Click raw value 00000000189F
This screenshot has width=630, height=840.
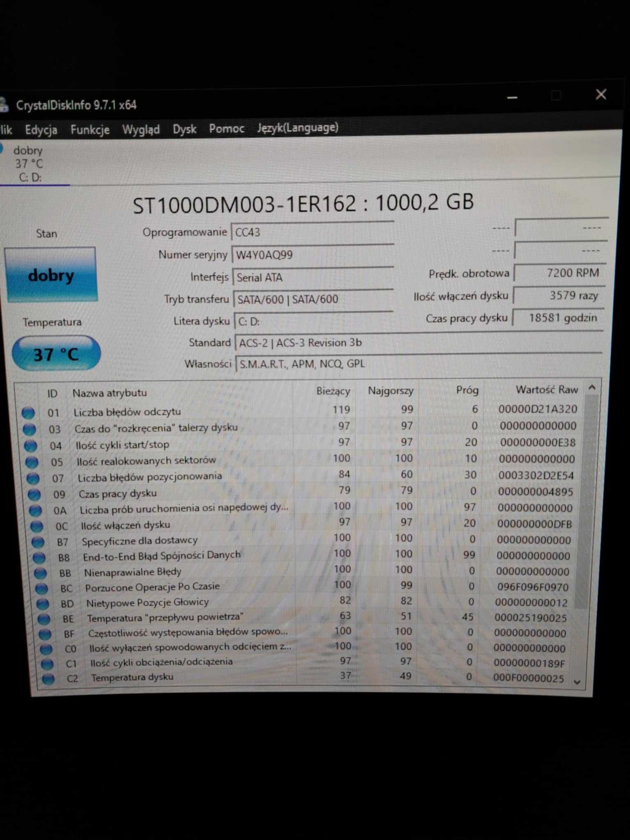(530, 663)
